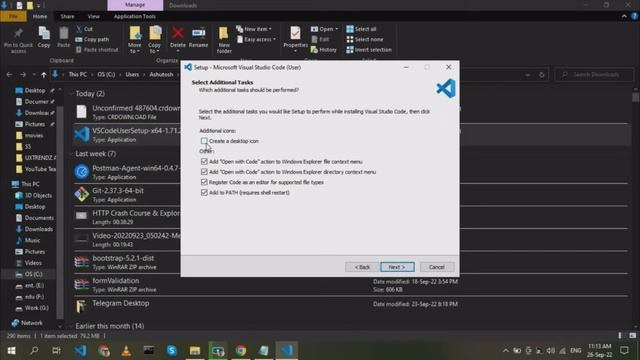
Task: Click Invert selection in the ribbon
Action: click(369, 49)
